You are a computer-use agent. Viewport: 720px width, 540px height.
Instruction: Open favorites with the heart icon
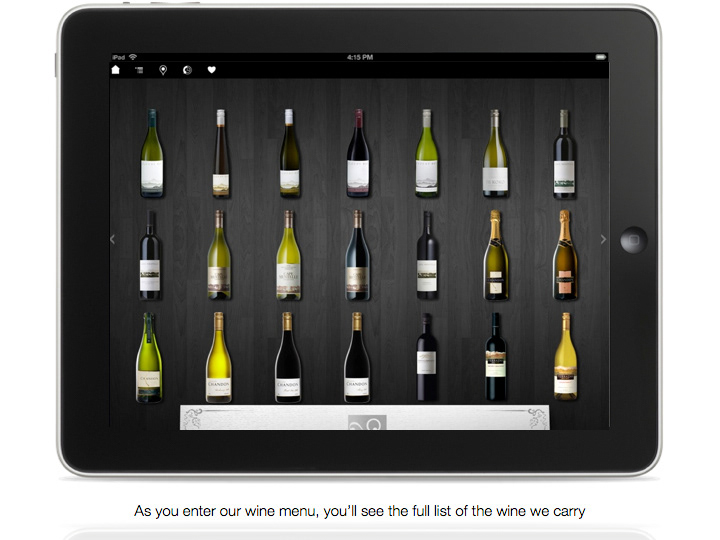(x=211, y=70)
